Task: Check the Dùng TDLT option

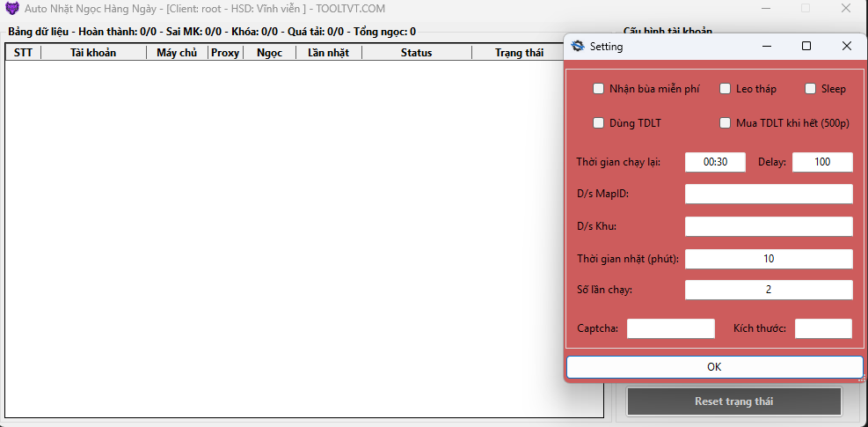Action: 599,123
